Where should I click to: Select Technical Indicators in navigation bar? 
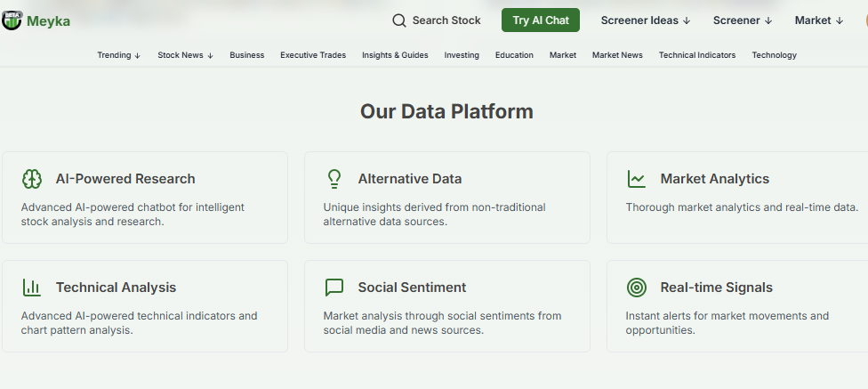(x=697, y=55)
